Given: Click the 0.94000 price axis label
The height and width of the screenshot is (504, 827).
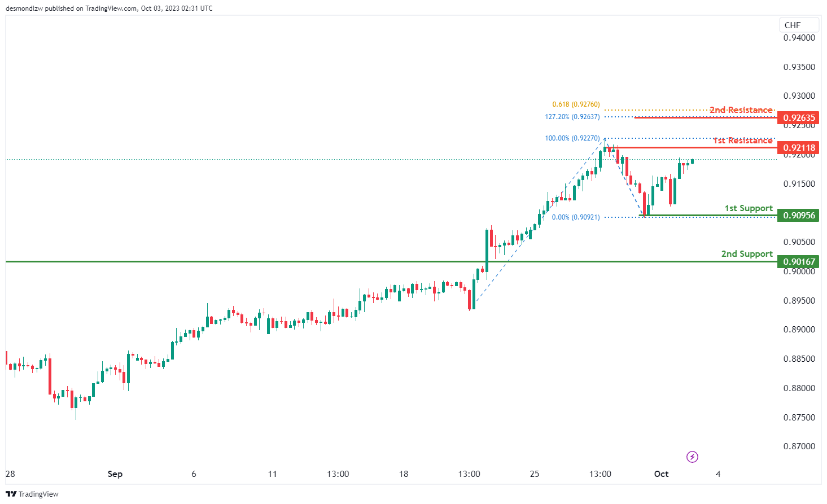Looking at the screenshot, I should click(799, 38).
